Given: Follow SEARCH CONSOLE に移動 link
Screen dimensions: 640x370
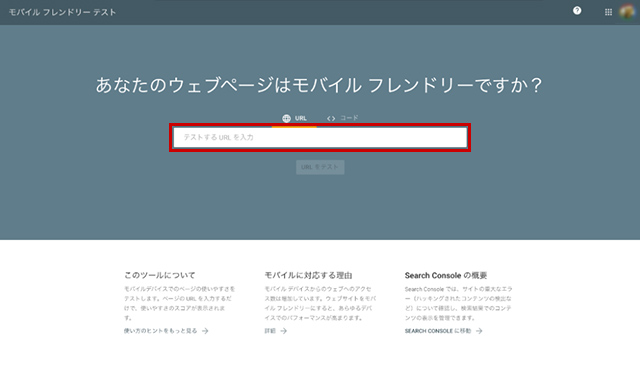Looking at the screenshot, I should pyautogui.click(x=444, y=331).
